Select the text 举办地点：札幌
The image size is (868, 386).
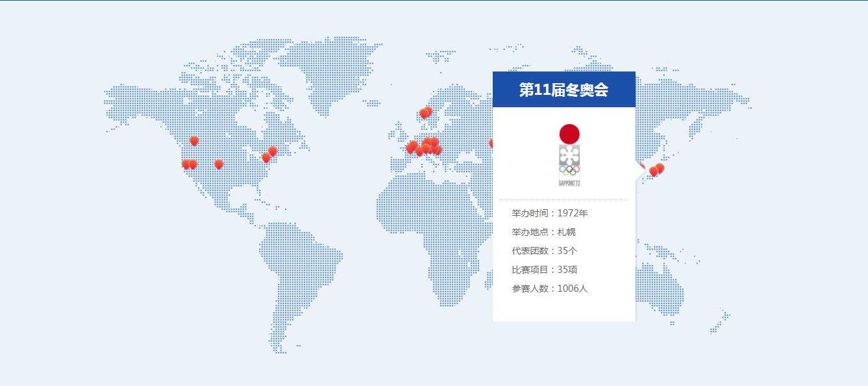tap(544, 232)
